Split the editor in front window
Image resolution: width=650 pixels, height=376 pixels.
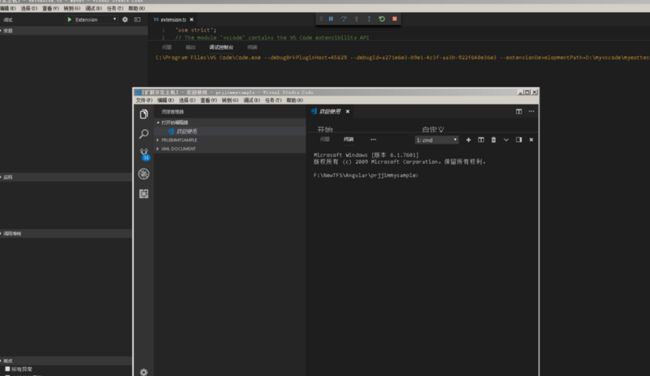519,112
